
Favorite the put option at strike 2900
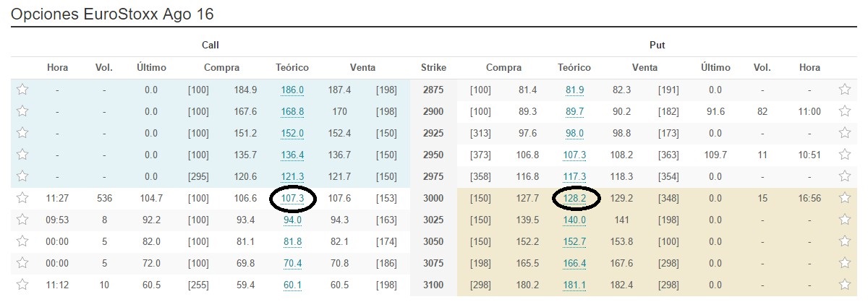pyautogui.click(x=844, y=111)
